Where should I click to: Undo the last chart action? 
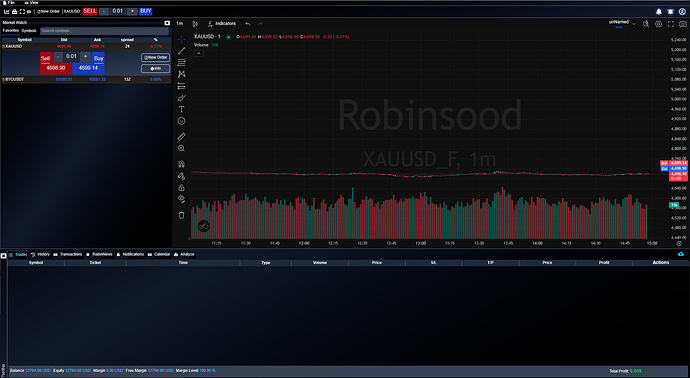248,24
